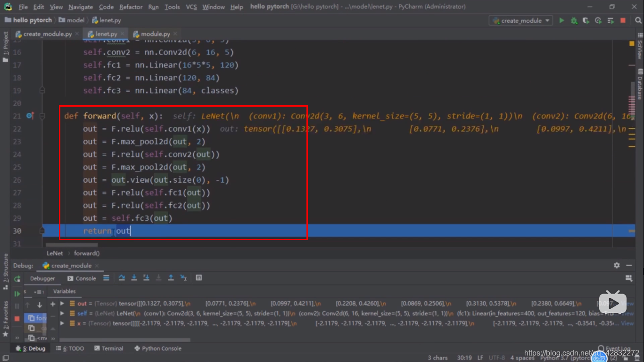Image resolution: width=644 pixels, height=362 pixels.
Task: Toggle the 5: Debug tool window button
Action: click(31, 348)
